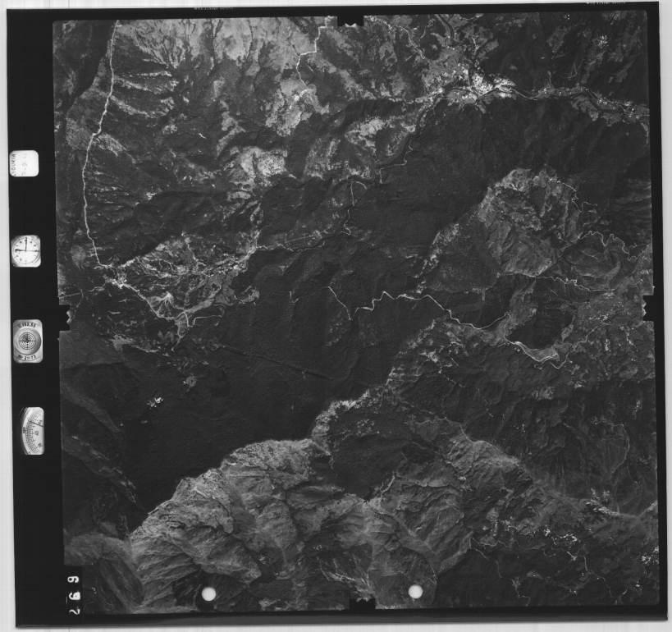The height and width of the screenshot is (632, 672).
Task: Click the altimeter gauge in left margin
Action: click(33, 430)
